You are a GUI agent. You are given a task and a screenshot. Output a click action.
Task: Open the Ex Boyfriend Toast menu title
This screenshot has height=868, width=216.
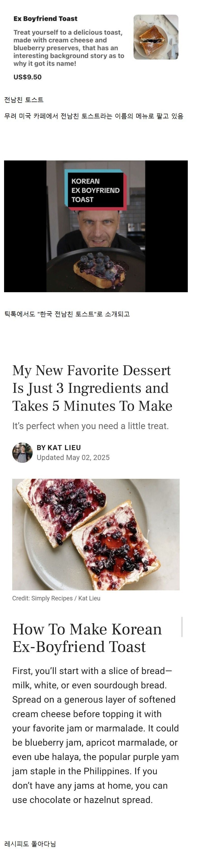(x=45, y=19)
